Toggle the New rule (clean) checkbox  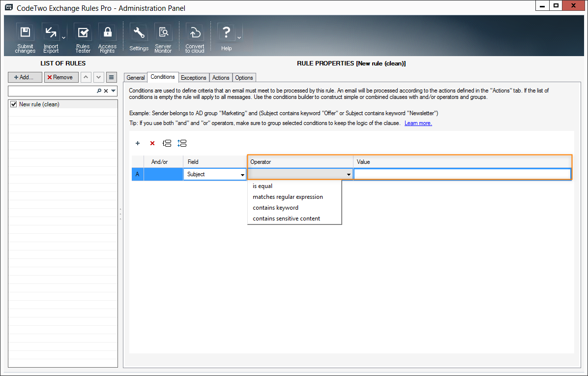[x=14, y=104]
